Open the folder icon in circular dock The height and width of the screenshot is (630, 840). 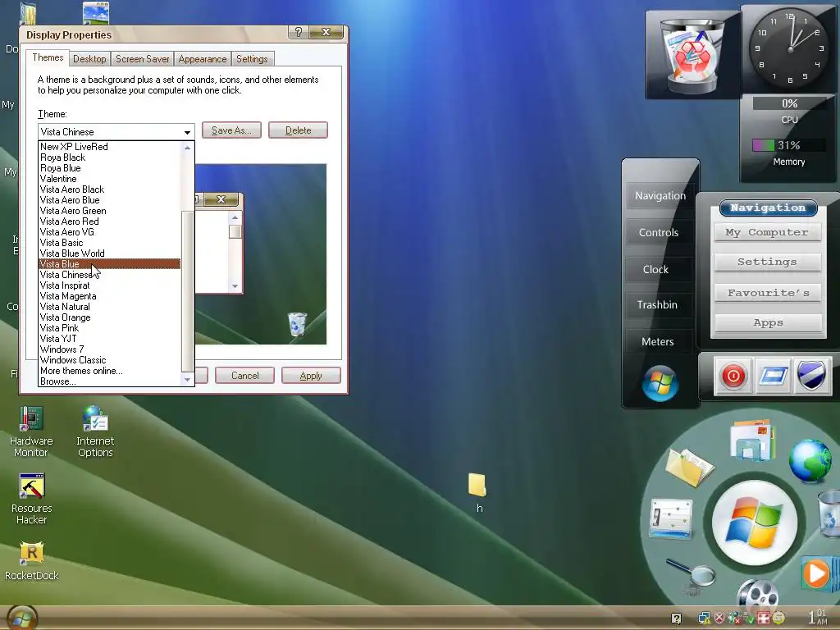point(689,467)
